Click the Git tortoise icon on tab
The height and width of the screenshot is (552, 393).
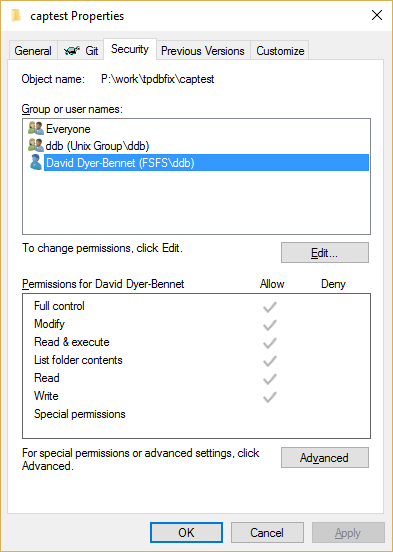(x=72, y=51)
